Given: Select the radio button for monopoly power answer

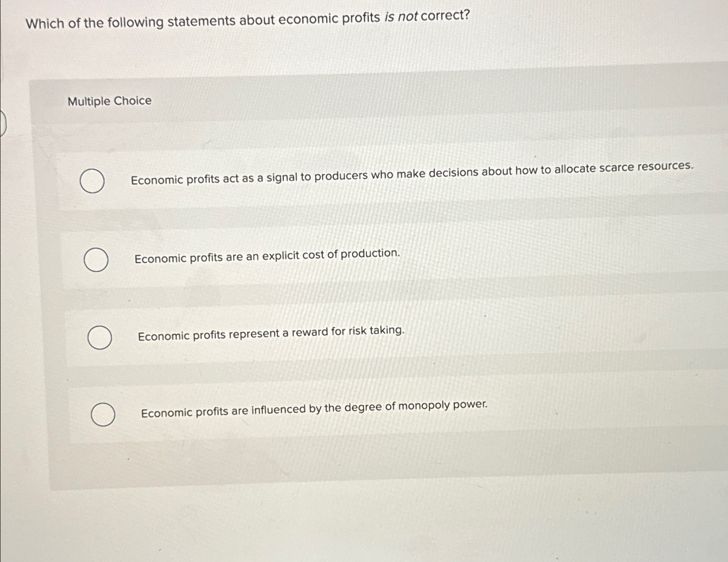Looking at the screenshot, I should pos(103,414).
